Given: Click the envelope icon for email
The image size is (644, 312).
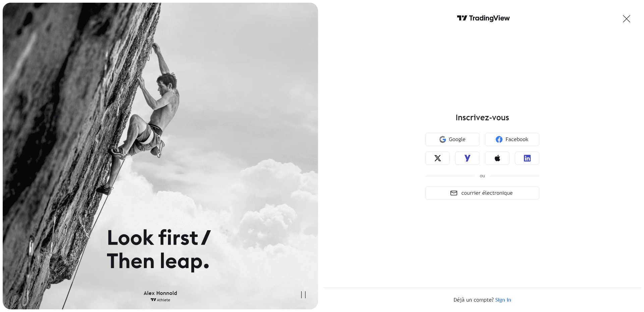Looking at the screenshot, I should point(453,193).
